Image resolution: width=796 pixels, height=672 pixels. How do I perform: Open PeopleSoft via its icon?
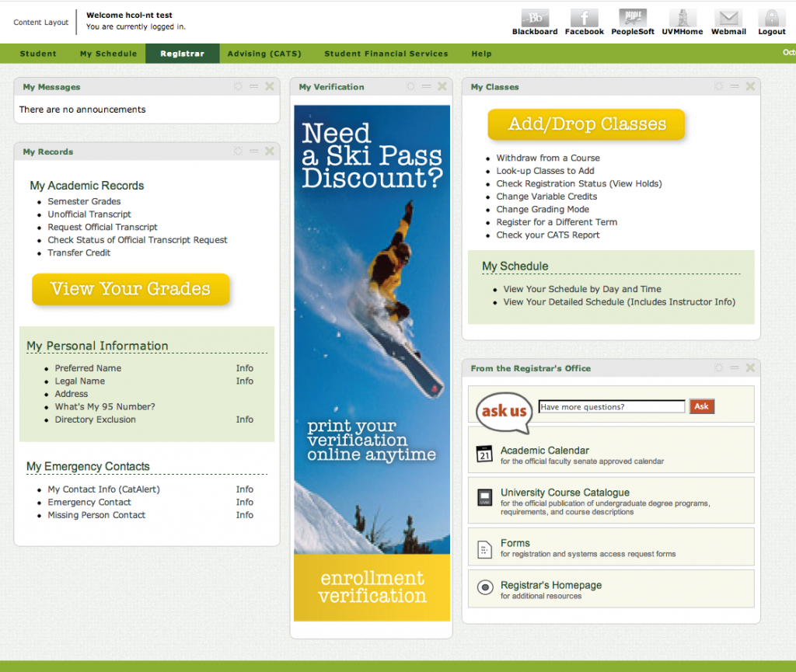(x=631, y=17)
